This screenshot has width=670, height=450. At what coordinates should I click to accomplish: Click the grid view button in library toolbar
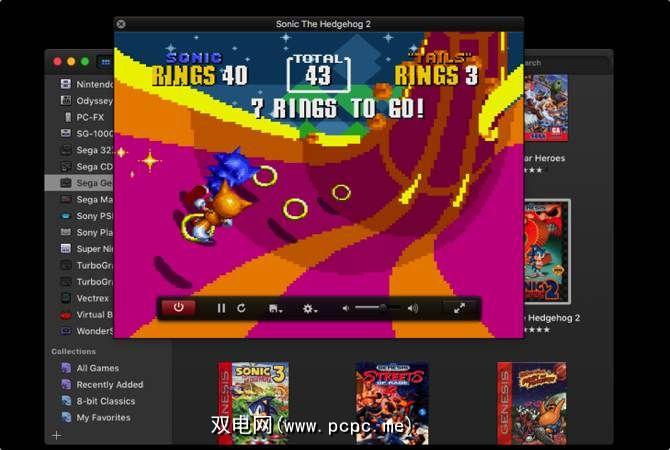click(x=105, y=62)
